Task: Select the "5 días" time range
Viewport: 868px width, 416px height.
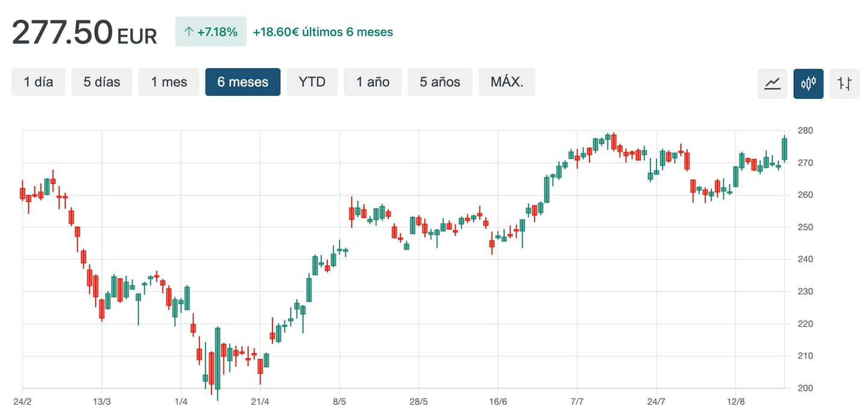Action: tap(102, 81)
